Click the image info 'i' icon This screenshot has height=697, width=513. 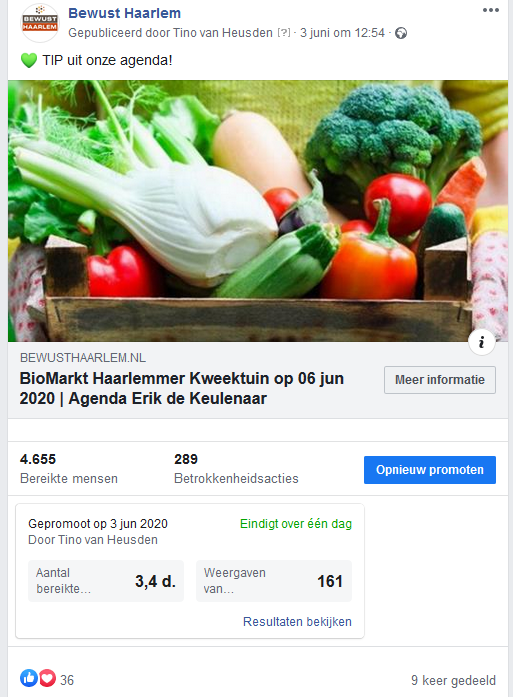481,342
